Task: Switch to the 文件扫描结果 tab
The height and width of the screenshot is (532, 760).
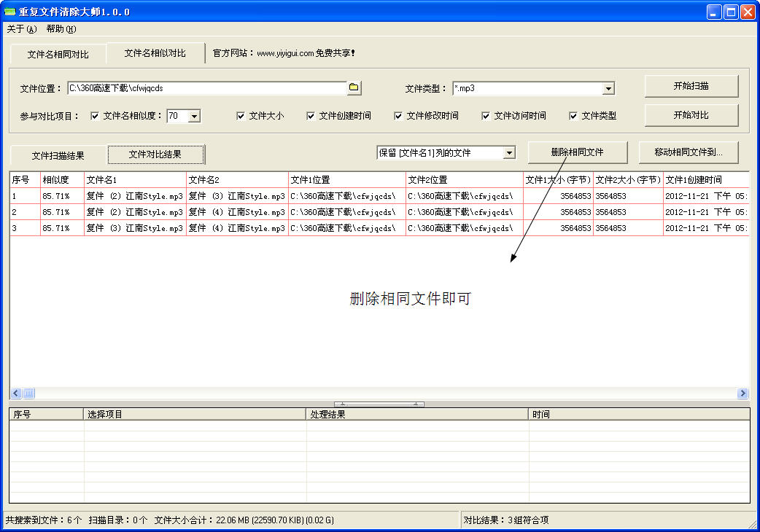Action: click(x=58, y=155)
